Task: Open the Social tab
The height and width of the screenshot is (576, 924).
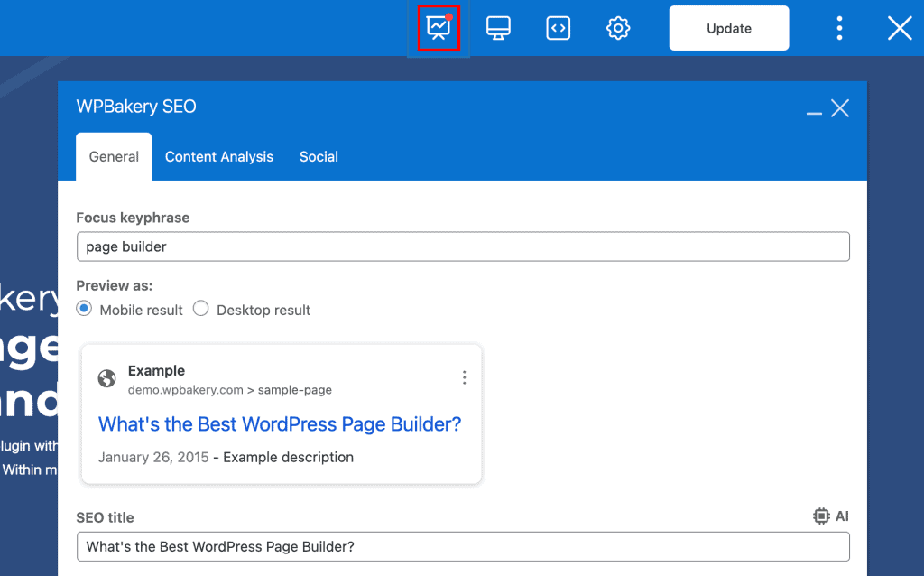Action: pos(319,157)
